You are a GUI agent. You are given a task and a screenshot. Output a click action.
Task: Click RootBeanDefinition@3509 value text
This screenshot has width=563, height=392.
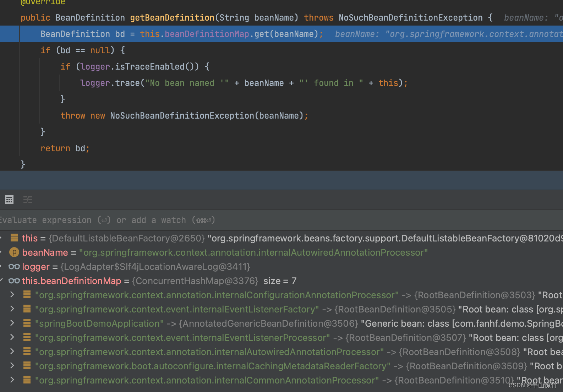466,366
